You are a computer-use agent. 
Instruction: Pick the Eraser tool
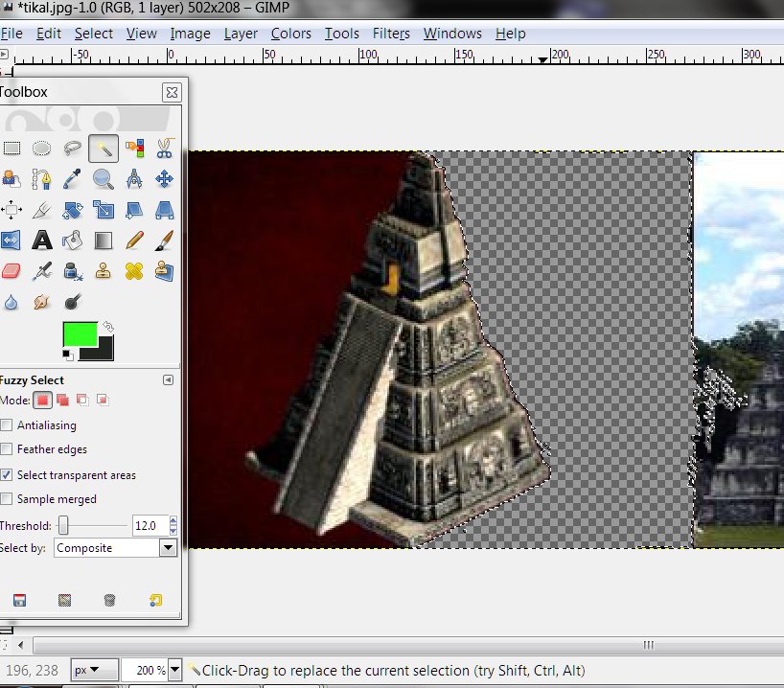tap(12, 270)
